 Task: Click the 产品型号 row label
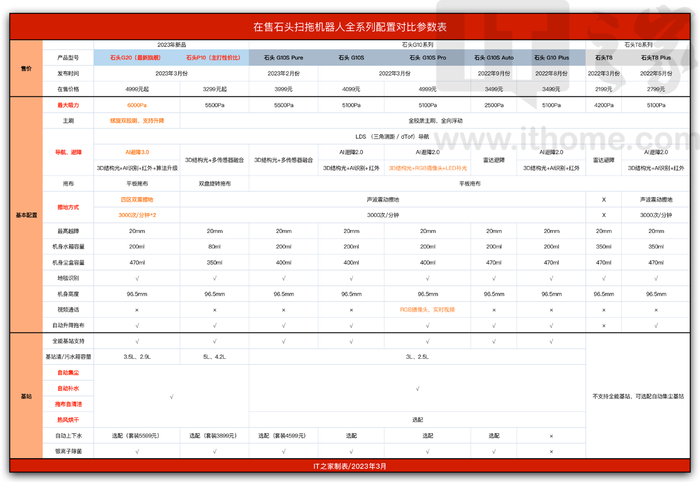[x=68, y=58]
